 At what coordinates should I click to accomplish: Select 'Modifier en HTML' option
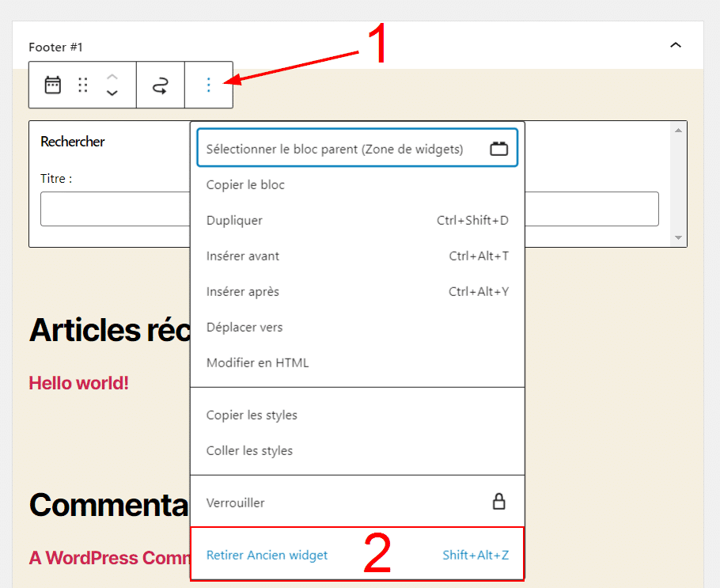coord(257,363)
